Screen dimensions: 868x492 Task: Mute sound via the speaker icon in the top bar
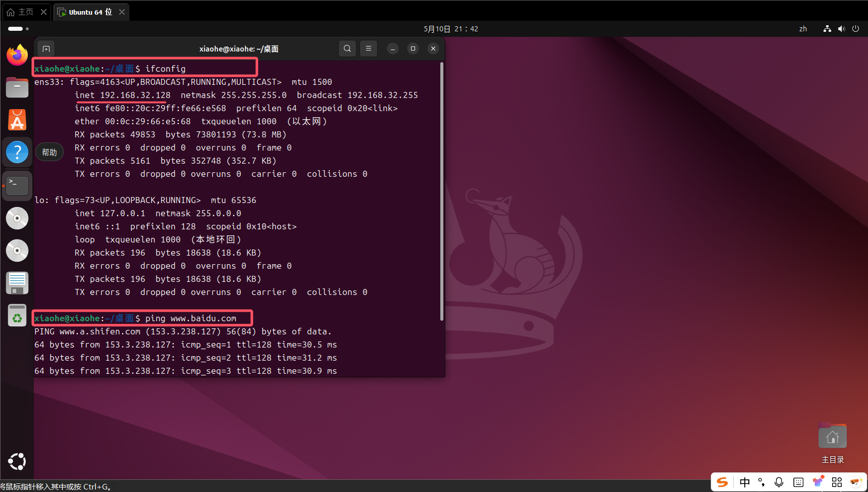(x=841, y=29)
